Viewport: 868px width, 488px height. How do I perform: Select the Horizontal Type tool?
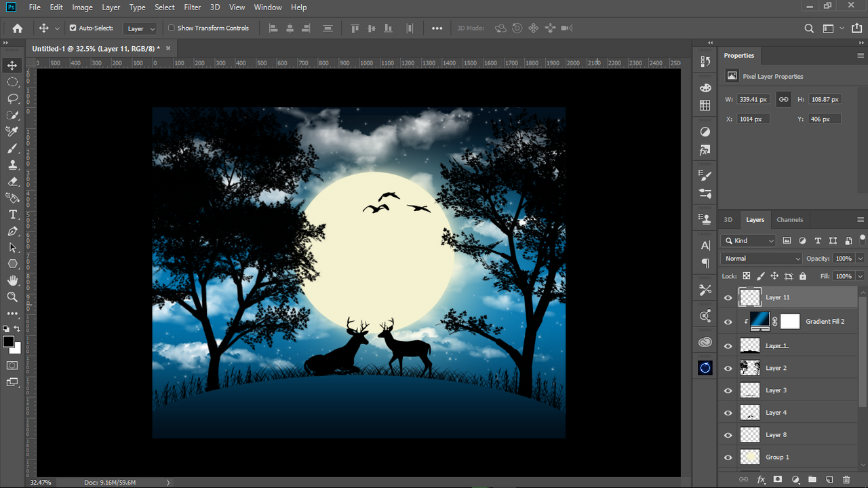[x=12, y=214]
